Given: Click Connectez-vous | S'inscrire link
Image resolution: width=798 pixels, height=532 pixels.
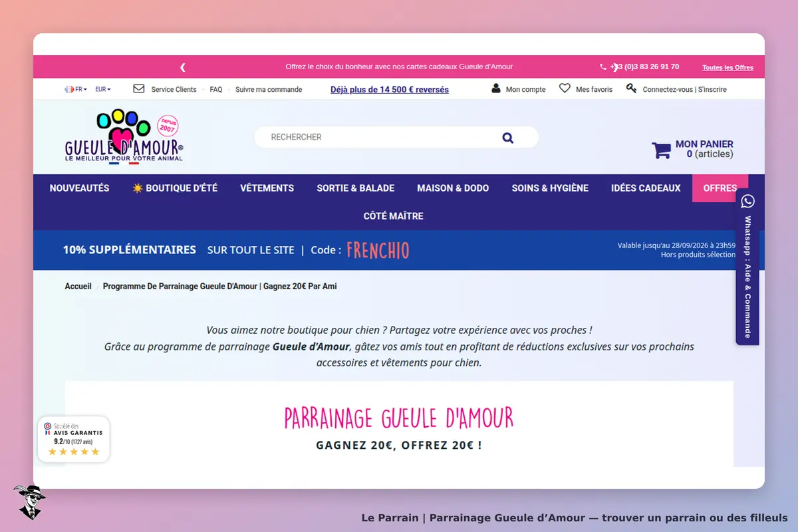Looking at the screenshot, I should click(684, 89).
